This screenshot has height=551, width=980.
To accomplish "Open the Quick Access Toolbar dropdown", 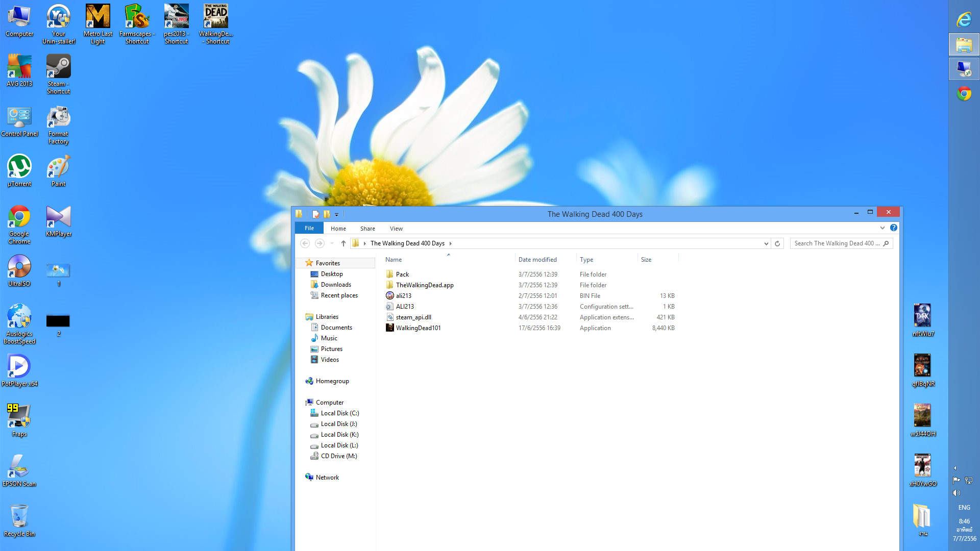I will click(336, 215).
